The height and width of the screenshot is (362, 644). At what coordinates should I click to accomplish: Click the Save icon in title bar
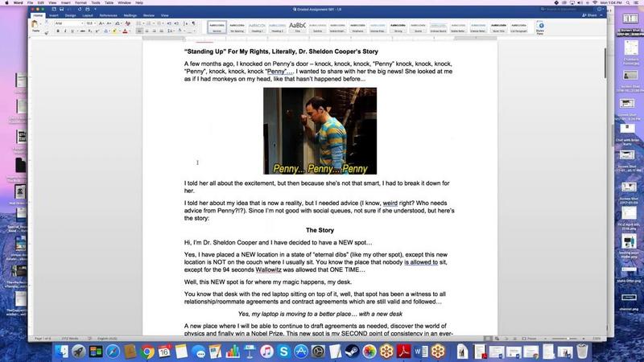pyautogui.click(x=62, y=9)
